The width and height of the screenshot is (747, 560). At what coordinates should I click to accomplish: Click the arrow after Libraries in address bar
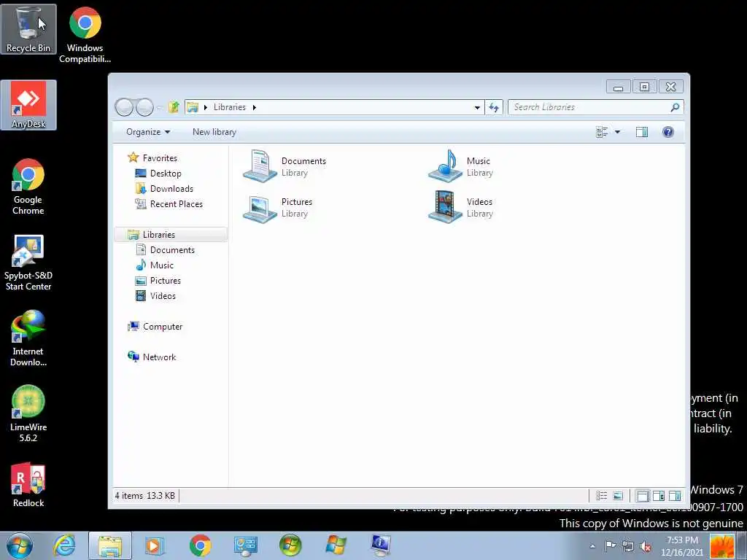[x=255, y=107]
